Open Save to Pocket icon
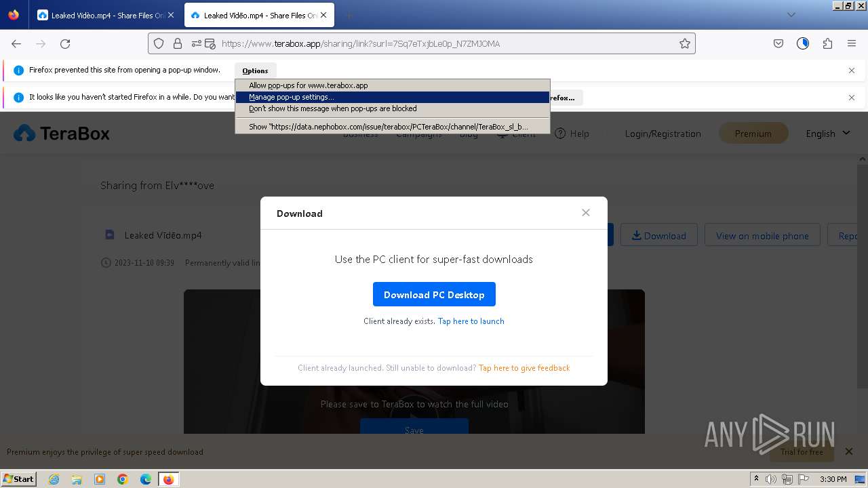 point(778,43)
